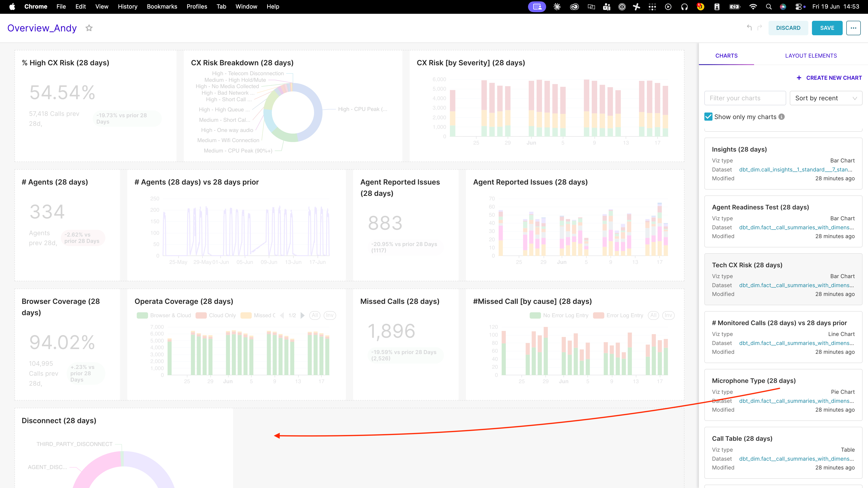Screen dimensions: 868x488
Task: Open the Creative Cloud menu bar icon
Action: point(574,6)
